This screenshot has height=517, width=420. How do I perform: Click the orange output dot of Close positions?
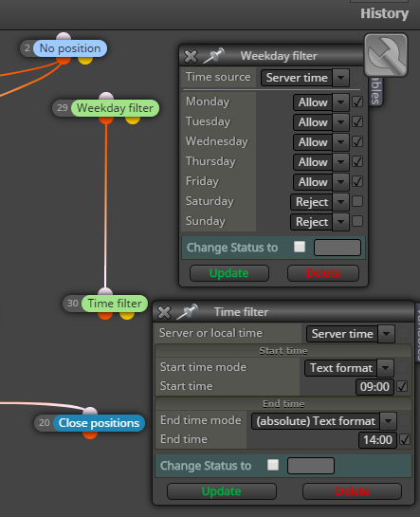90,434
